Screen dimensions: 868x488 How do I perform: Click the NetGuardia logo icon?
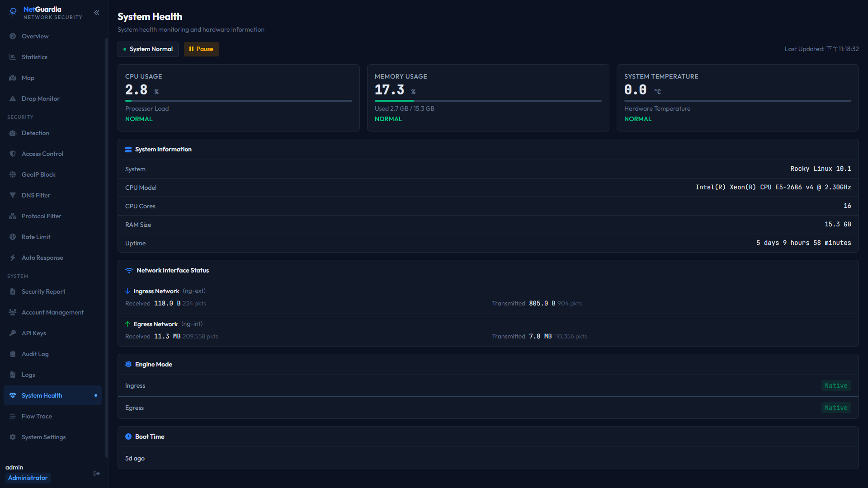[13, 12]
